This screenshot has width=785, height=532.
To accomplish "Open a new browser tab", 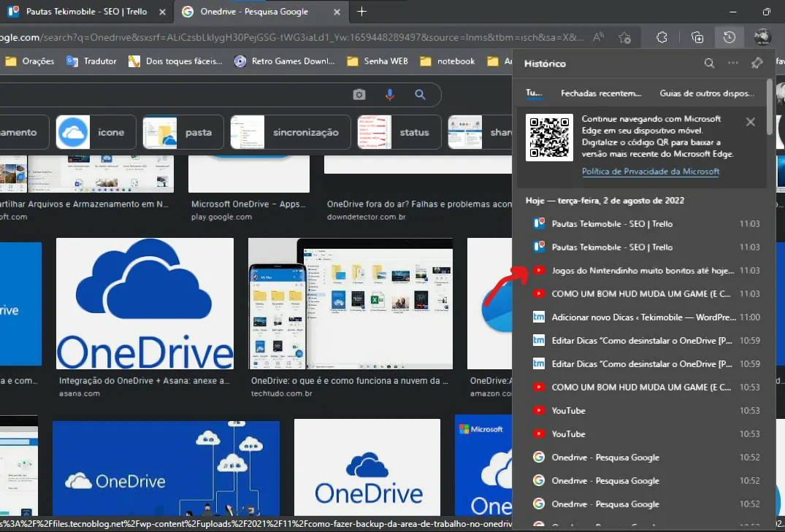I will [361, 12].
